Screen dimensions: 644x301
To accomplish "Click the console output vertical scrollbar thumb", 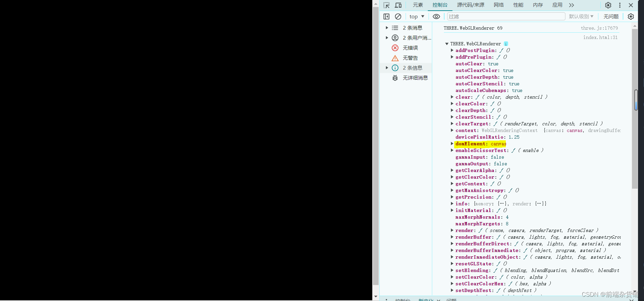I will coord(635,109).
